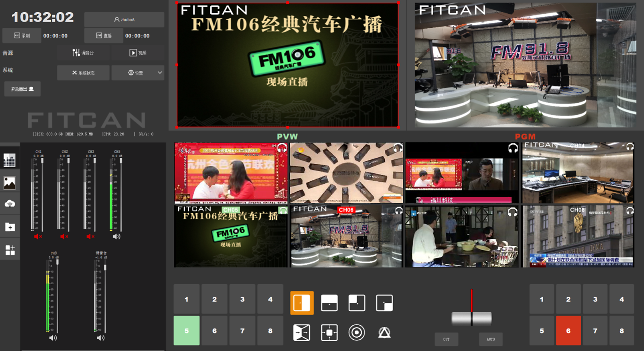Choose the concentric circles transition effect

pos(357,333)
